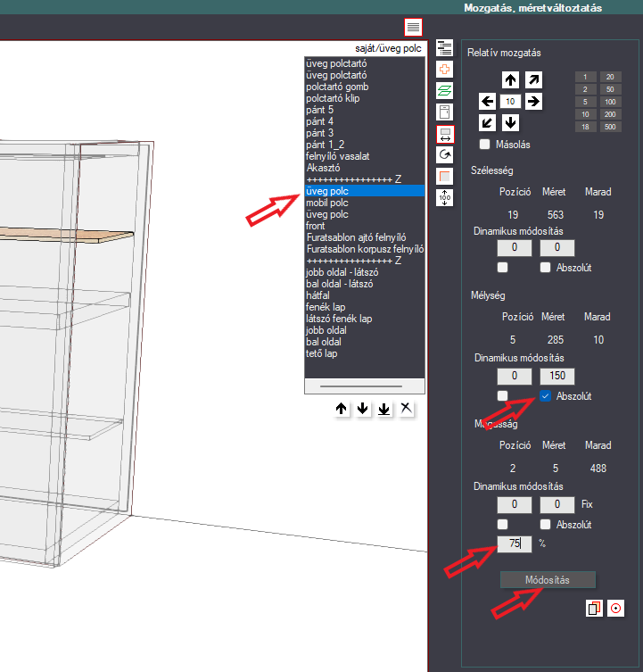Move list item up one position

point(341,409)
